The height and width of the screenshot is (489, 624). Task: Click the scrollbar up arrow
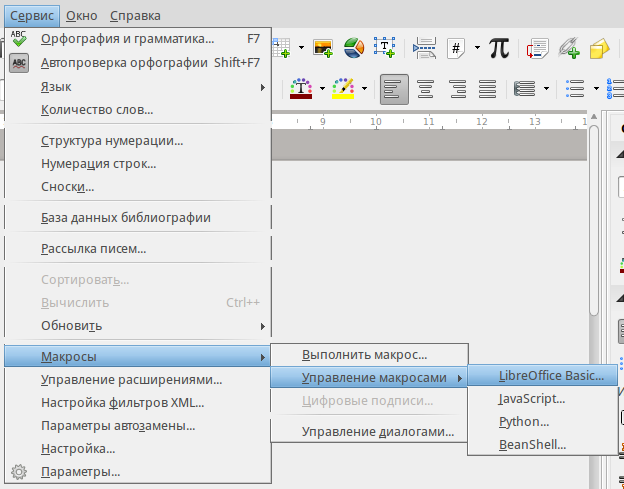point(594,117)
